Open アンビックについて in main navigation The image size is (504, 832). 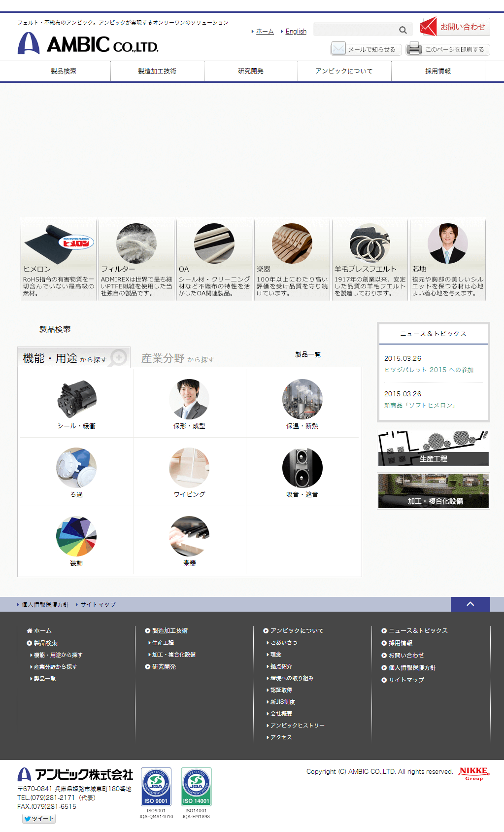click(344, 71)
